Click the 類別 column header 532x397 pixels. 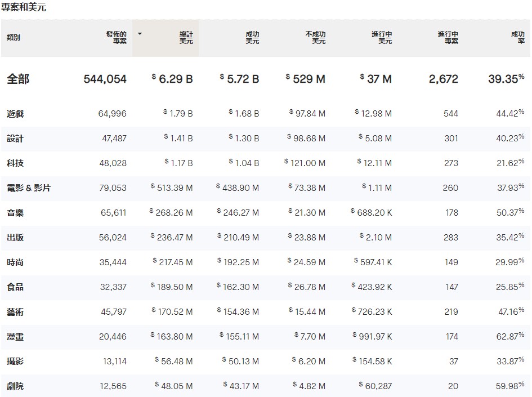tap(14, 38)
